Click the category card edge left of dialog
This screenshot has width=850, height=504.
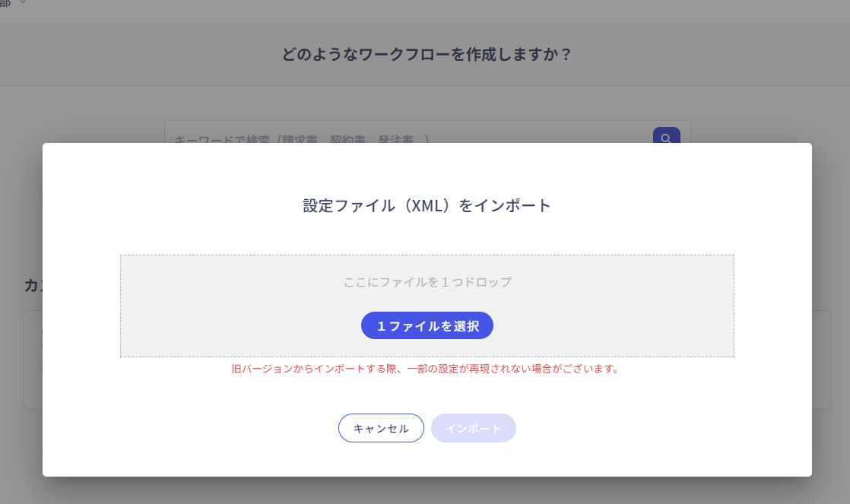click(x=33, y=360)
